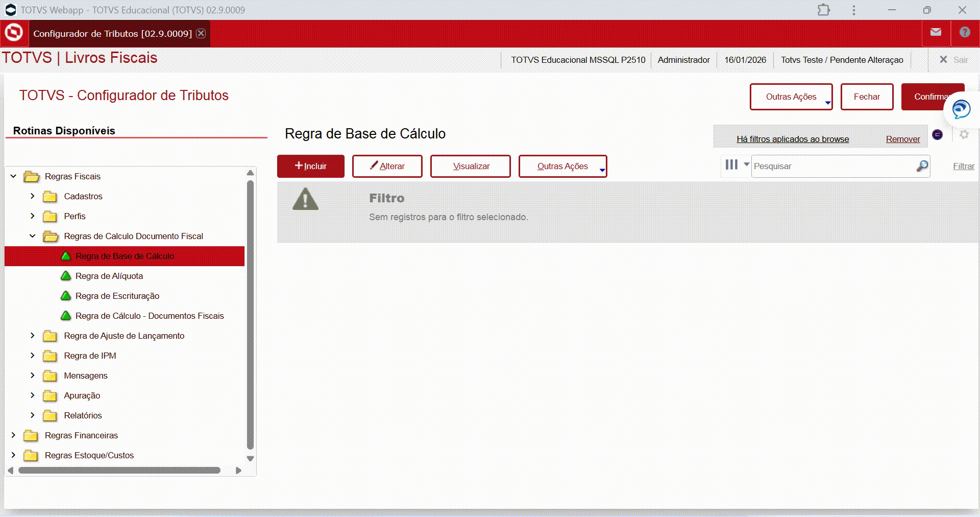Screen dimensions: 980x517
Task: Click the tree vertical scrollbar up arrow
Action: [x=250, y=173]
